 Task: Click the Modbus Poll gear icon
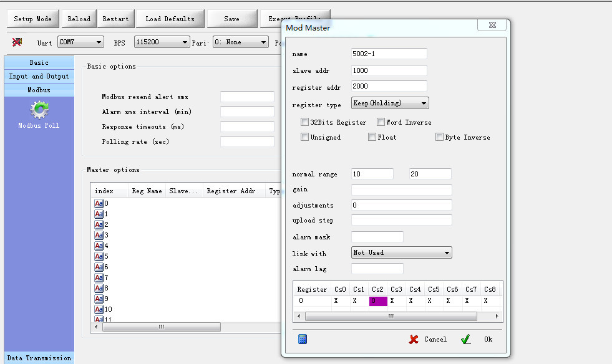(39, 110)
